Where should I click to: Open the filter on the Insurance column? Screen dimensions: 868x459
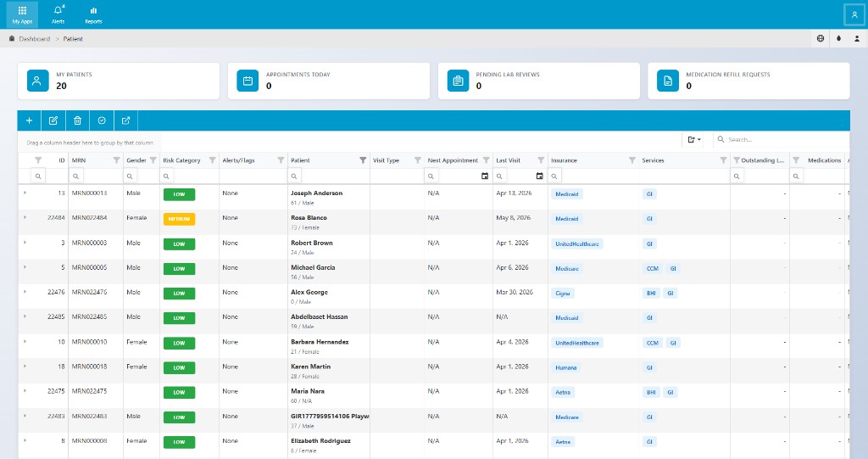pos(632,160)
